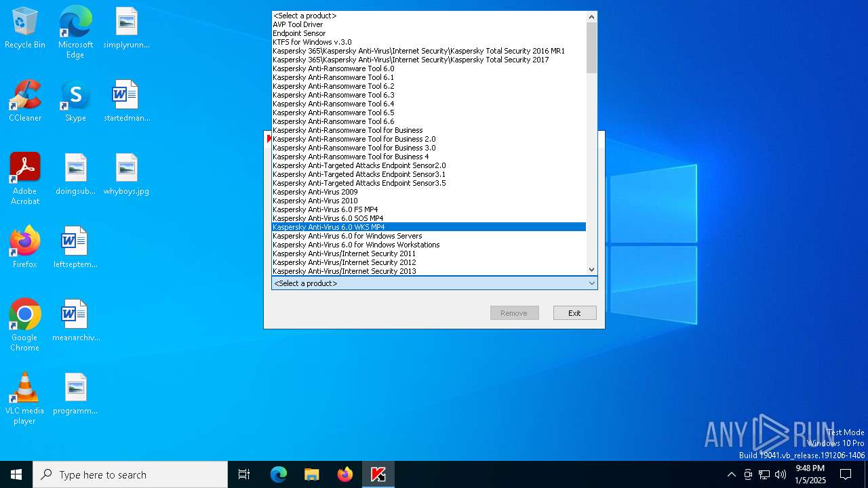Screen dimensions: 868x488
Task: Open the Recycle Bin desktop icon
Action: (x=25, y=28)
